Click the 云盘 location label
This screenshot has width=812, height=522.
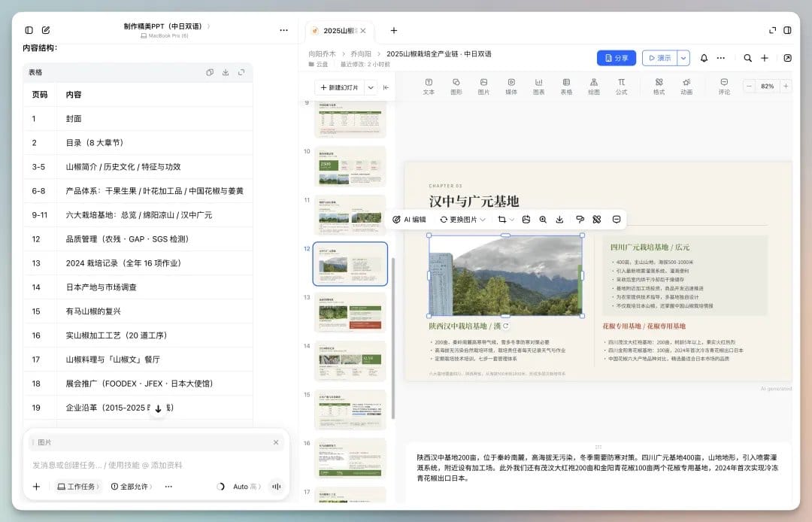[x=319, y=64]
